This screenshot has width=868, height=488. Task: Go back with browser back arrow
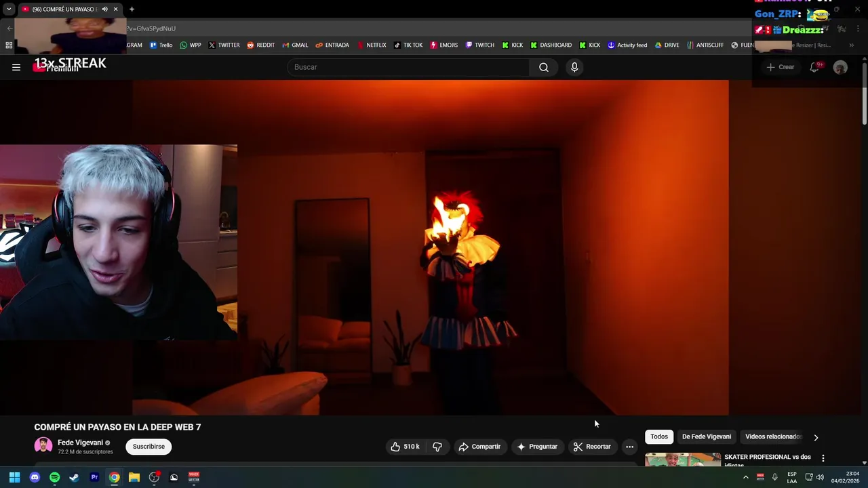click(x=9, y=28)
